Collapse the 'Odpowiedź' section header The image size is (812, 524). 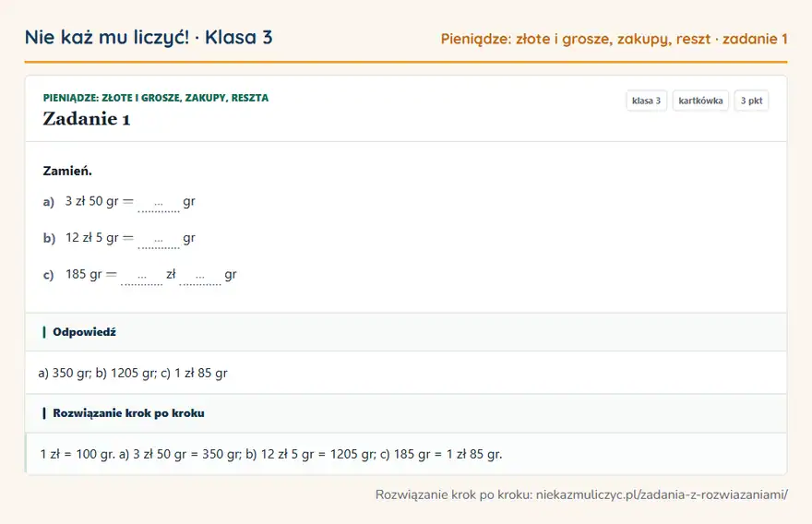click(x=406, y=332)
